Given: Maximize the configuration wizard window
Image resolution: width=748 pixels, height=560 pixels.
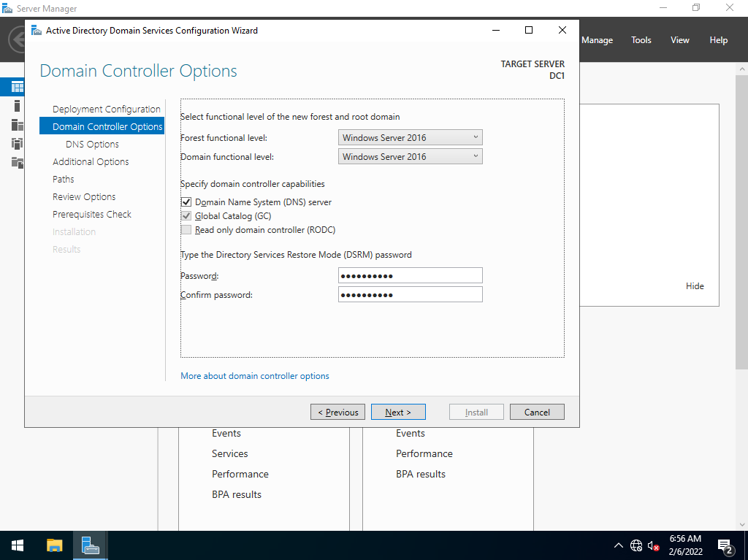Looking at the screenshot, I should click(529, 30).
